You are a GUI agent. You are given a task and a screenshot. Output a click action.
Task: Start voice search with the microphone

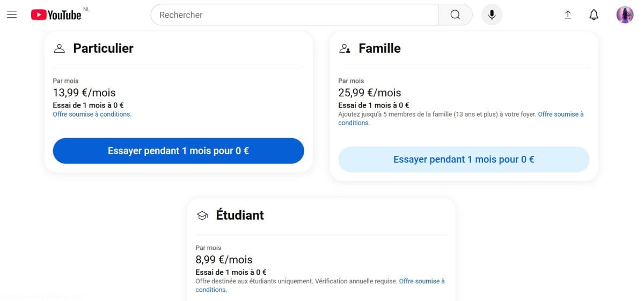(492, 15)
